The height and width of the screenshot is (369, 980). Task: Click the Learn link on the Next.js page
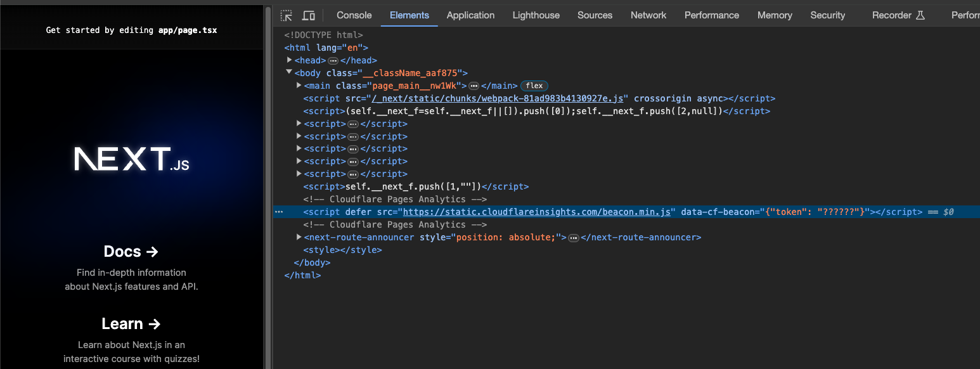[131, 323]
